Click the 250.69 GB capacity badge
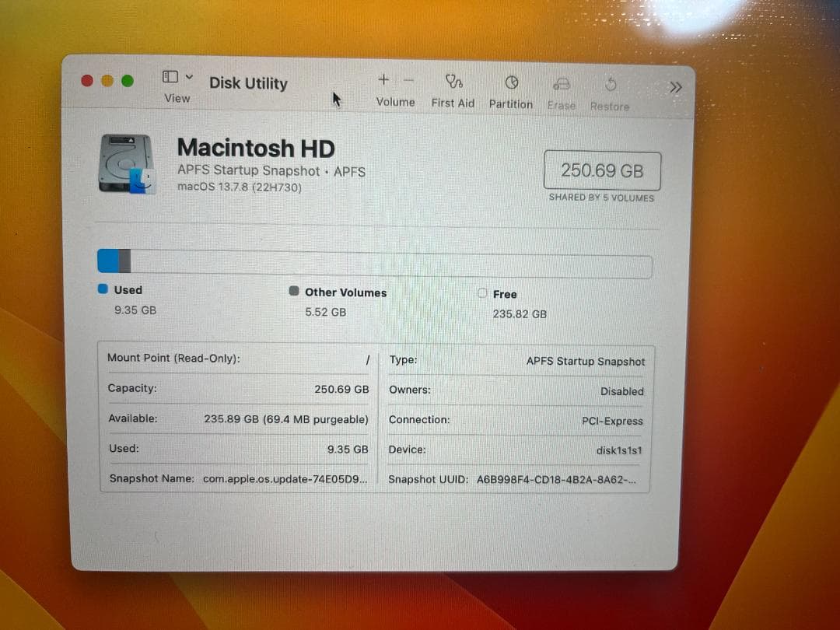 602,170
